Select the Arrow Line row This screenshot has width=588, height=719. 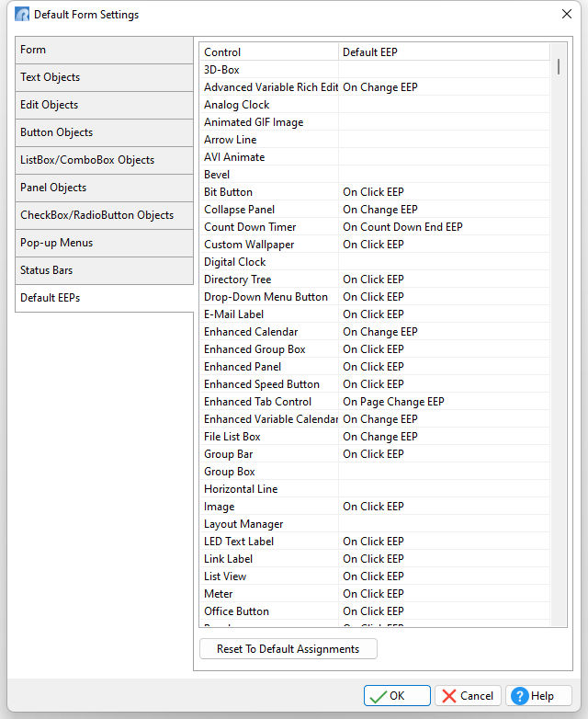pos(375,140)
